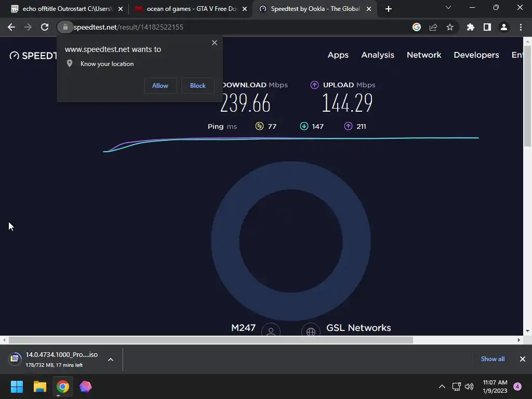Open a new tab with the plus button

click(x=389, y=9)
